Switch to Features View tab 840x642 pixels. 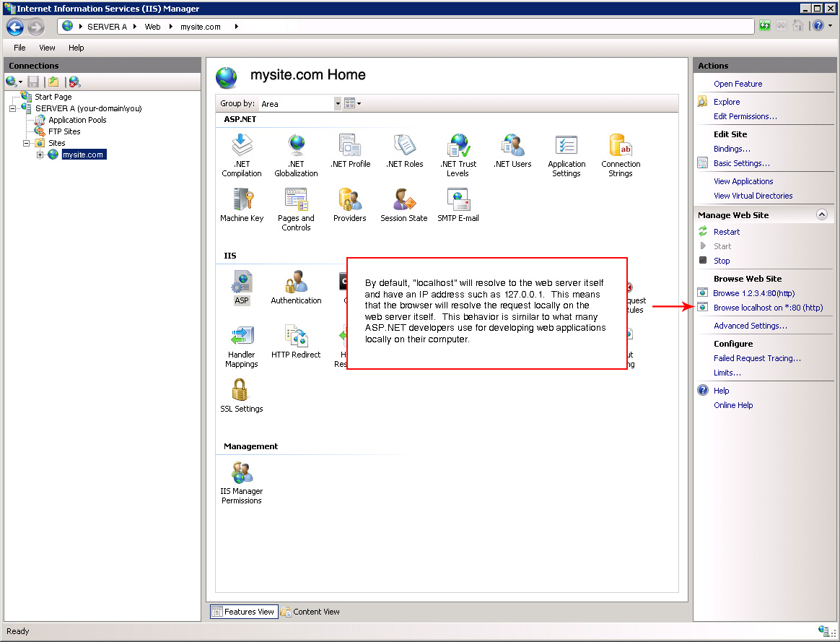[244, 612]
